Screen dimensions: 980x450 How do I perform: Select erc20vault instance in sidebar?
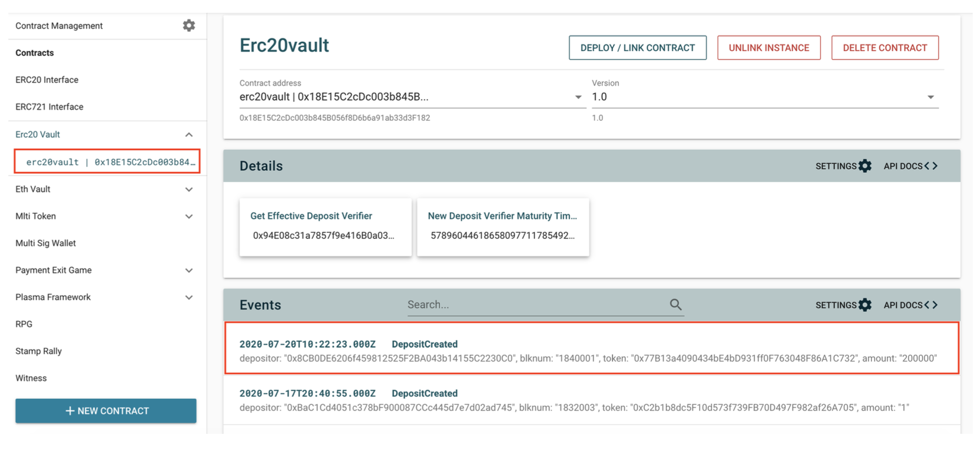[107, 162]
